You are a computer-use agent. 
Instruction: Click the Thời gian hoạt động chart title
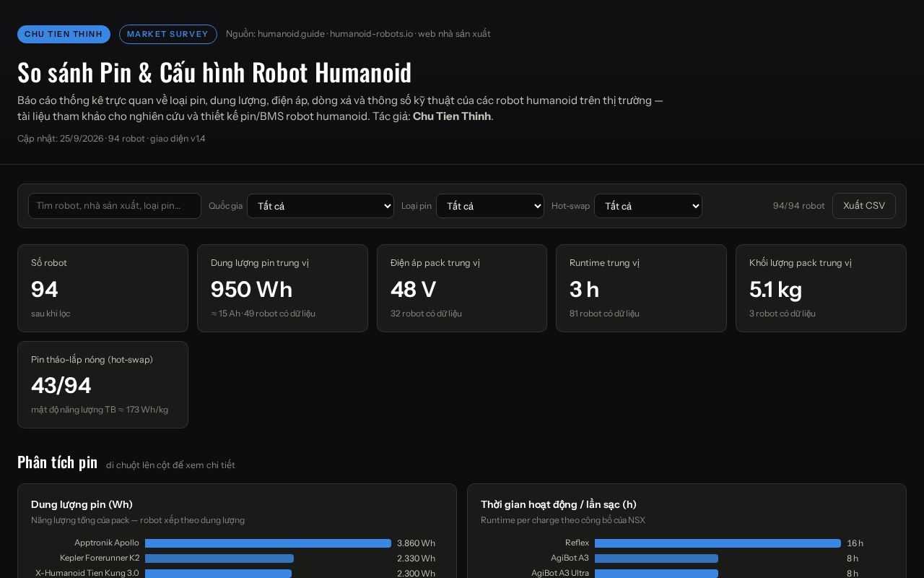[x=559, y=504]
